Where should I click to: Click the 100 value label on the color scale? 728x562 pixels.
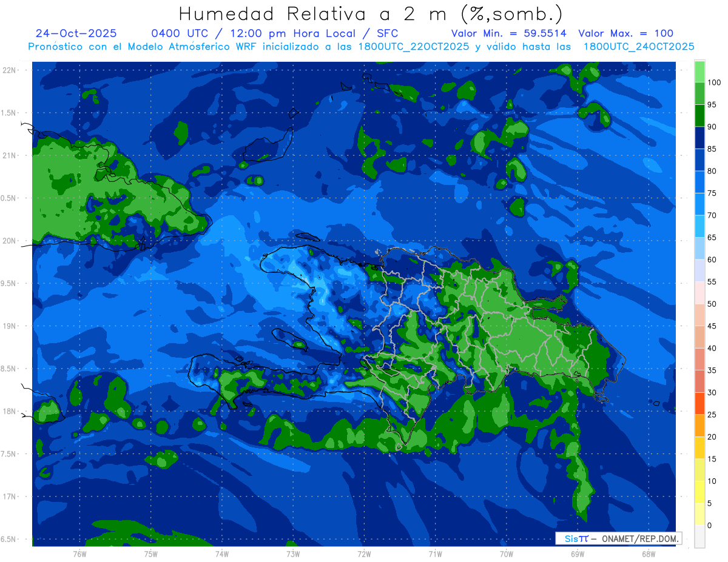713,82
